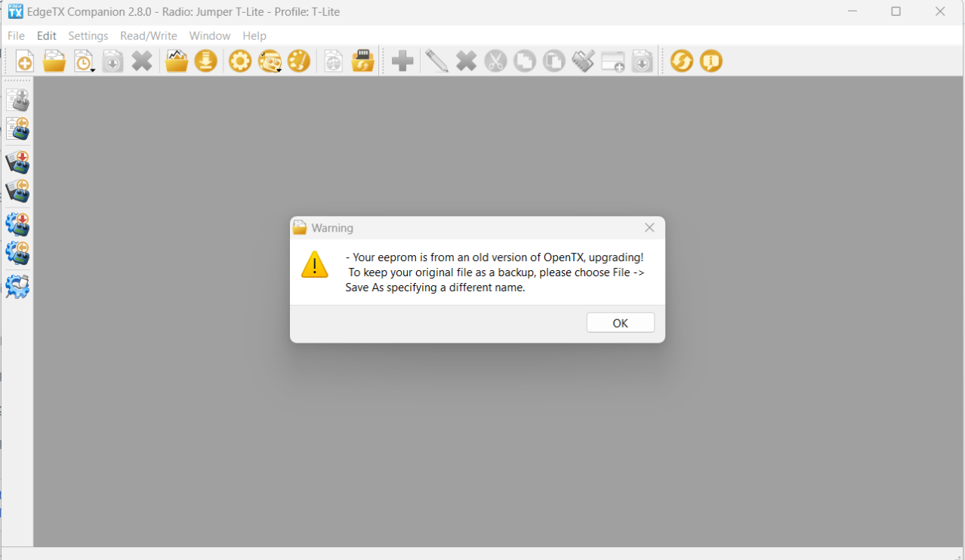Click the grayed Close file X icon
965x560 pixels.
pos(142,61)
